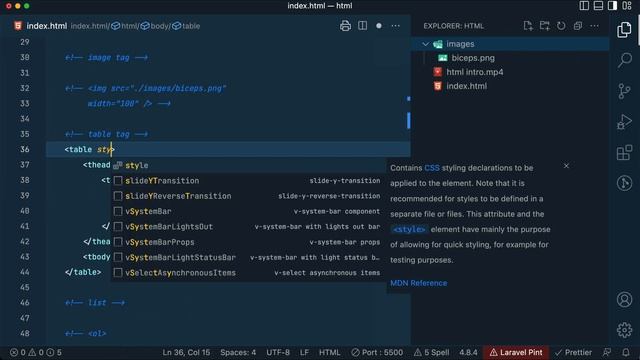Toggle bottom panel layout icon

click(x=598, y=6)
